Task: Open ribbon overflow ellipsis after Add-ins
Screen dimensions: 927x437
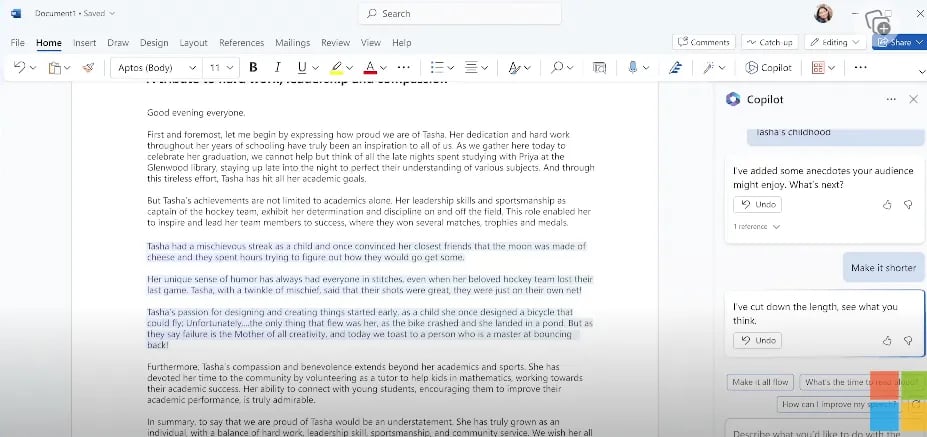Action: click(860, 67)
